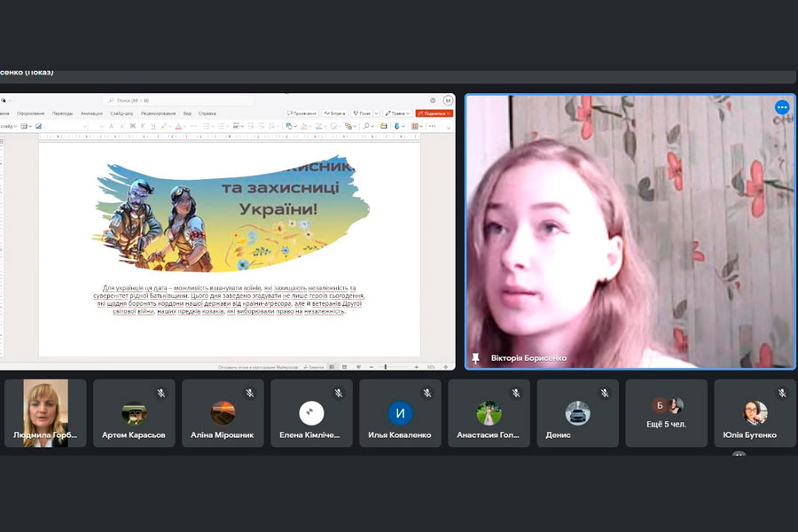The image size is (798, 532).
Task: Open the Анимации ribbon tab
Action: pos(91,113)
